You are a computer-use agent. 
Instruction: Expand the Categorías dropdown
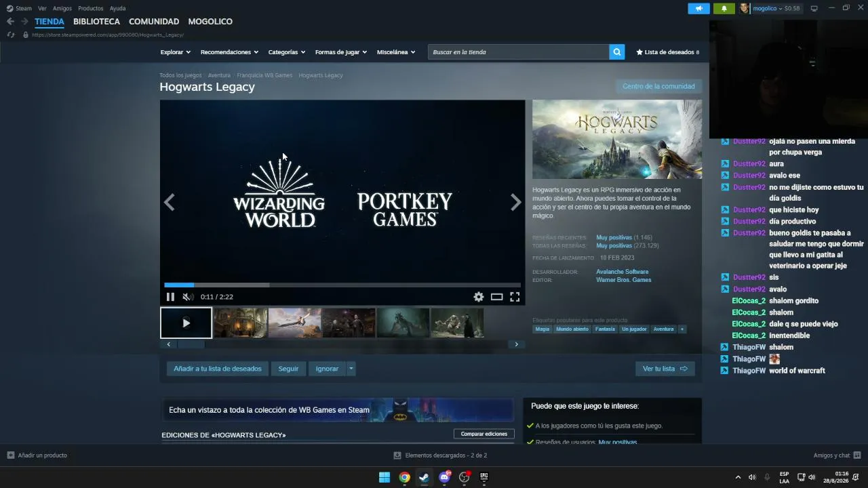[x=286, y=52]
